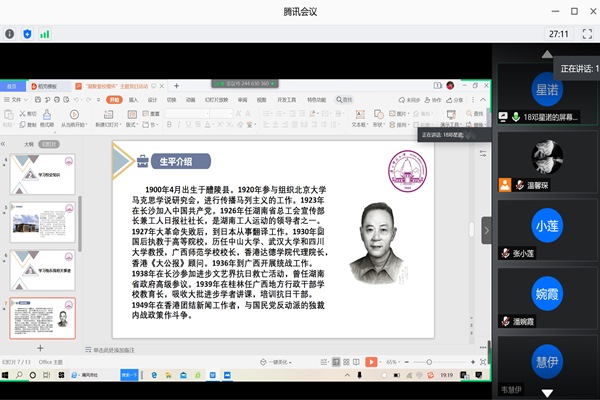Open the 设计 ribbon tab
The height and width of the screenshot is (400, 600).
click(152, 100)
